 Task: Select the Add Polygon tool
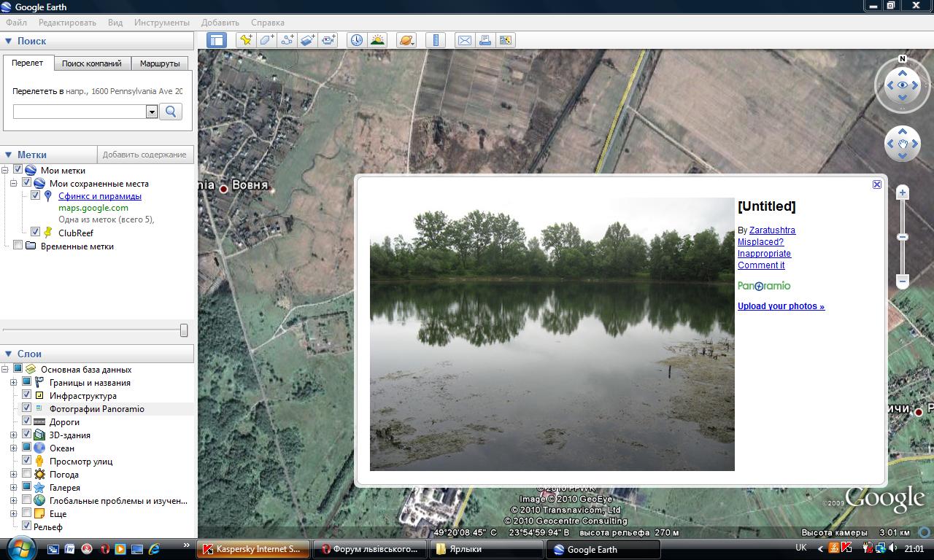click(266, 40)
